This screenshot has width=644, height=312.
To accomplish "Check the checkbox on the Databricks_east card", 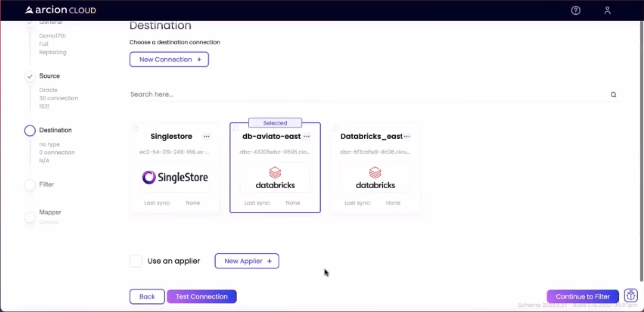I will pos(336,128).
